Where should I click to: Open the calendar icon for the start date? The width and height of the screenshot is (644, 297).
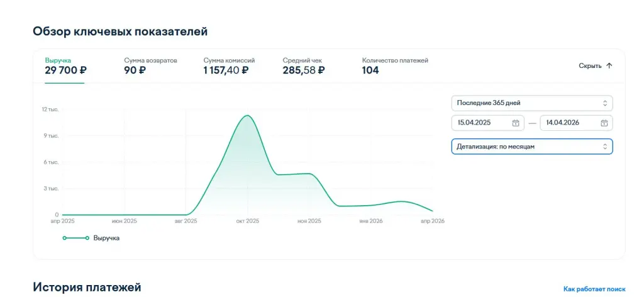(516, 123)
